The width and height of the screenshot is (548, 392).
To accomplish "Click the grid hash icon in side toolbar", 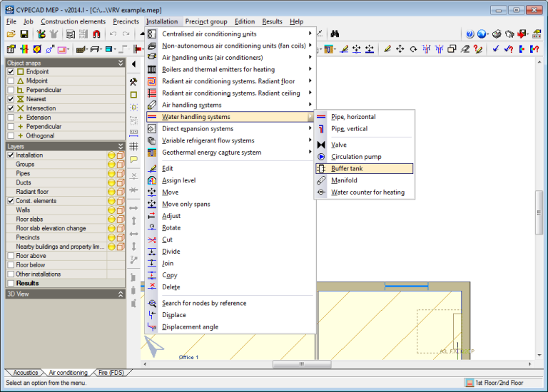I will click(x=133, y=147).
